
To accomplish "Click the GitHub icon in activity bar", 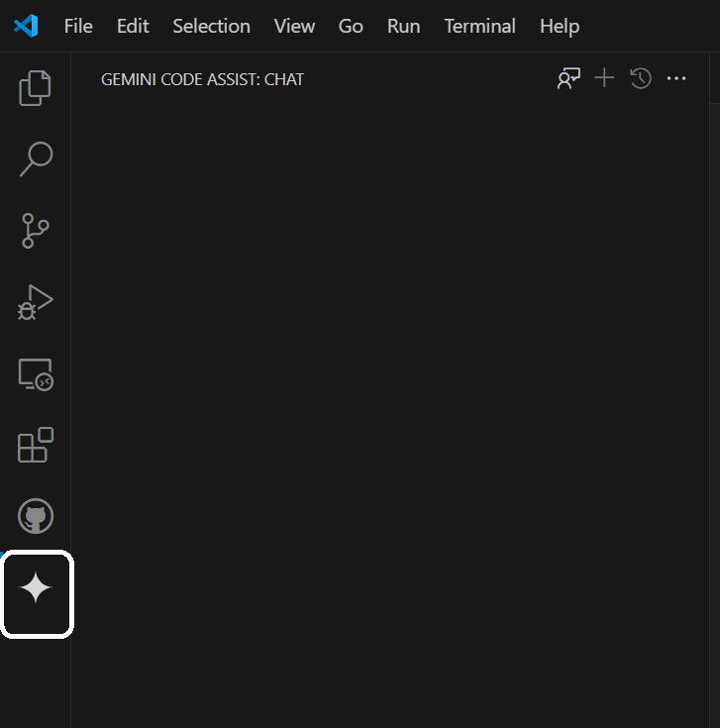I will click(36, 517).
